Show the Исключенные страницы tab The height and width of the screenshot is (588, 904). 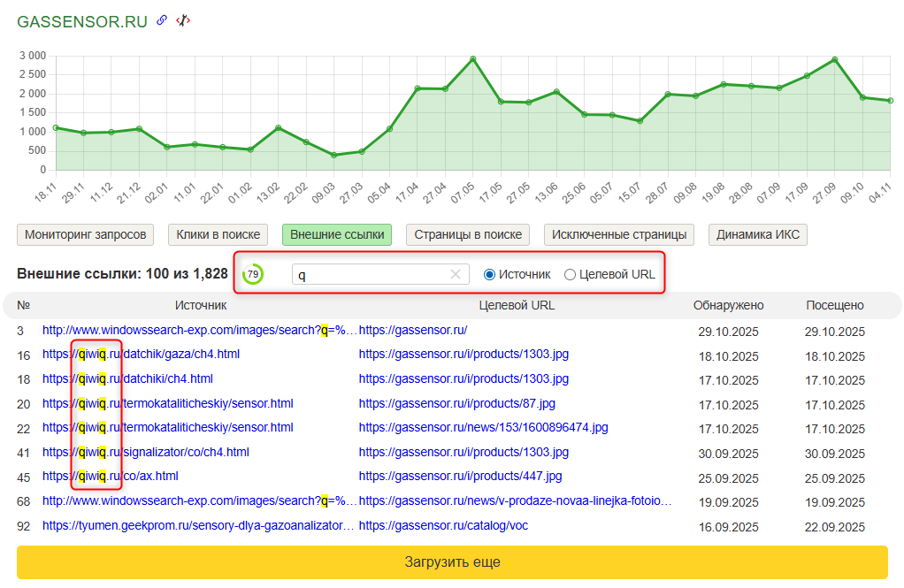click(618, 234)
